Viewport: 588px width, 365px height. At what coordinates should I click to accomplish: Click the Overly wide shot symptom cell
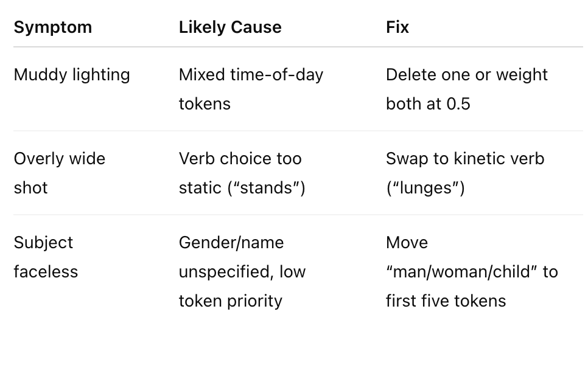coord(59,173)
